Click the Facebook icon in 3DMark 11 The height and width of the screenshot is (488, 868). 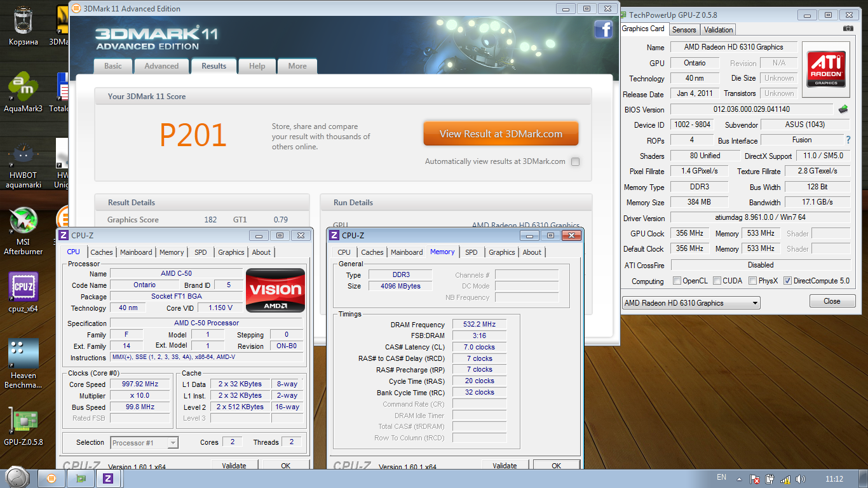point(603,29)
